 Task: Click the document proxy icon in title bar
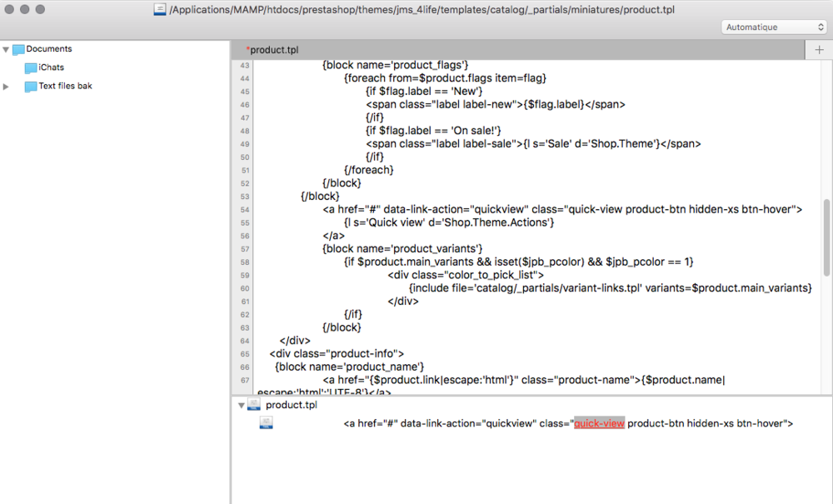pyautogui.click(x=160, y=9)
